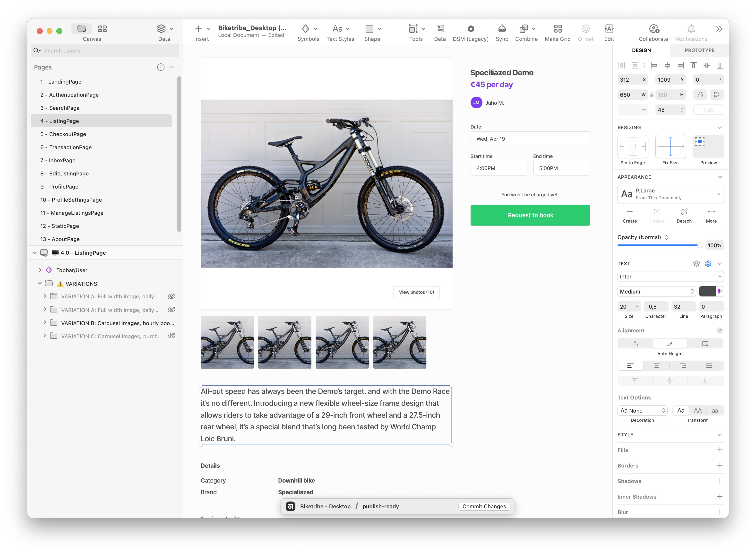This screenshot has width=756, height=554.
Task: Select the first small bike thumbnail
Action: pyautogui.click(x=227, y=342)
